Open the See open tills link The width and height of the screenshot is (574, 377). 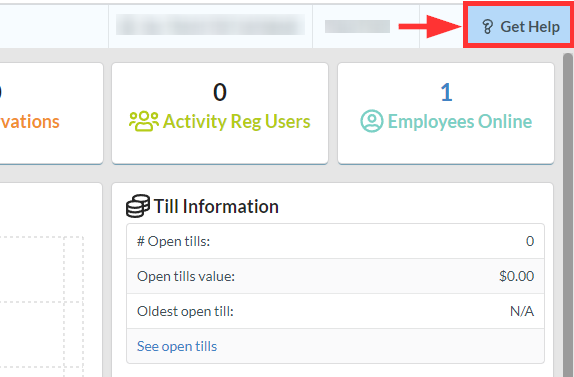point(177,346)
